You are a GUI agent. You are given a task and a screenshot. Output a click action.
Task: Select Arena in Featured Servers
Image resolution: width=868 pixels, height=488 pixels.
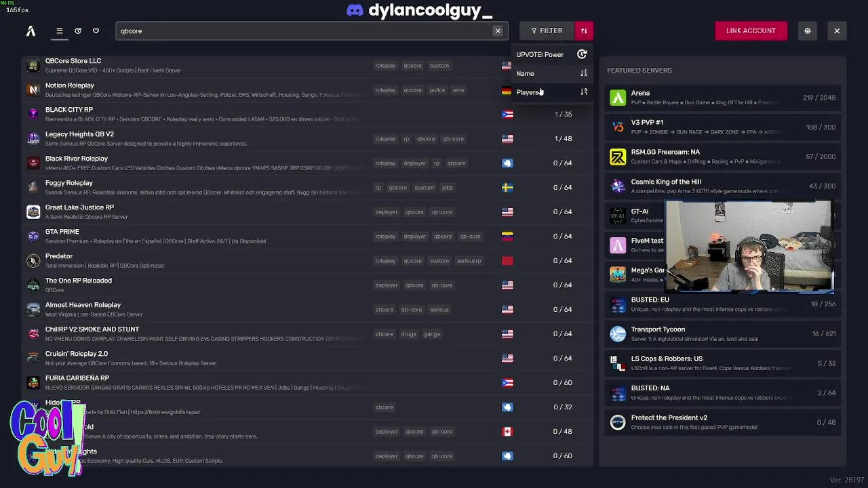723,98
